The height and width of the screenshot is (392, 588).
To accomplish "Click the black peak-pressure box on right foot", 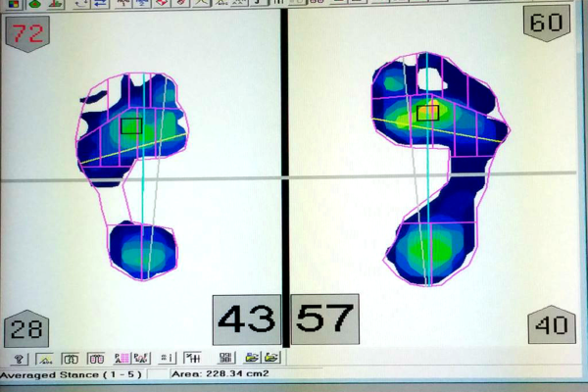I will 428,113.
